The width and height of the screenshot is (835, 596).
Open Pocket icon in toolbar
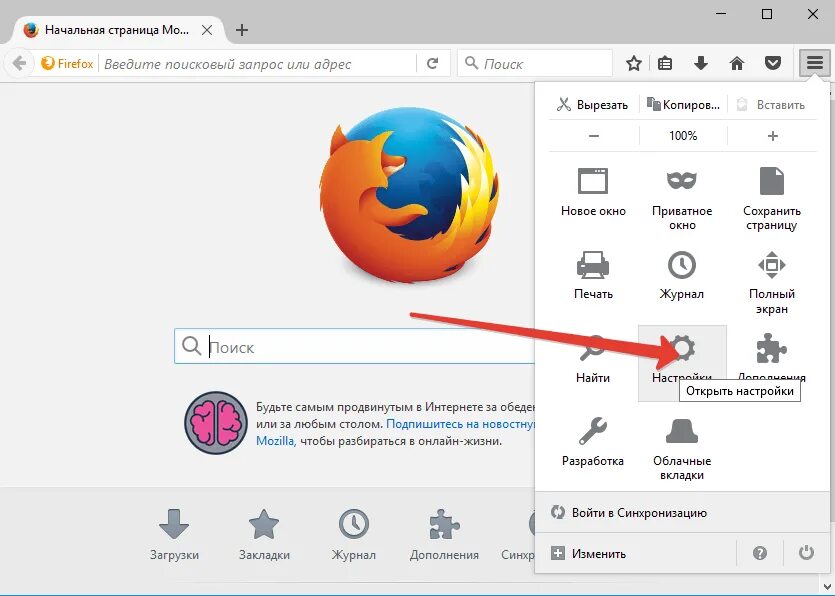[x=773, y=64]
